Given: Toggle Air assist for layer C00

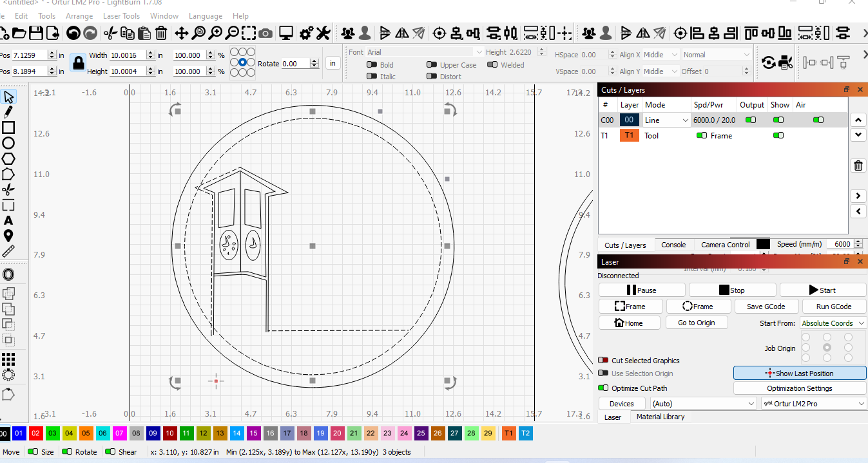Looking at the screenshot, I should (x=818, y=120).
